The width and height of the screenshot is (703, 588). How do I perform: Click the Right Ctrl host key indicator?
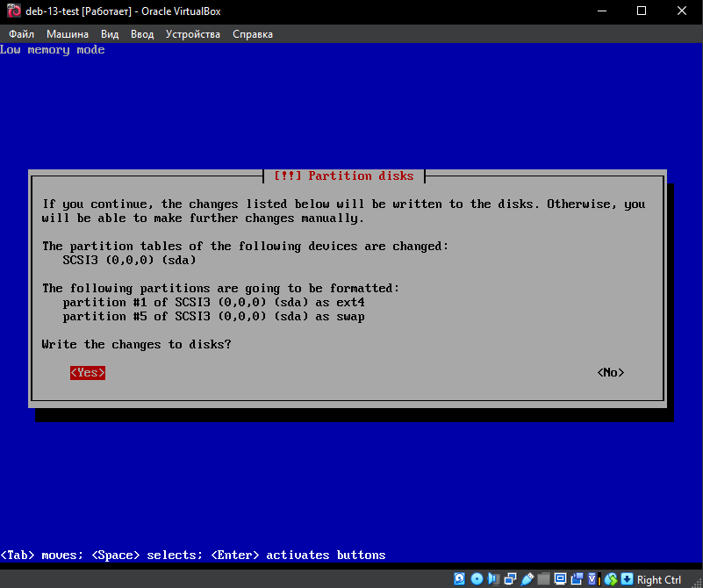(658, 579)
